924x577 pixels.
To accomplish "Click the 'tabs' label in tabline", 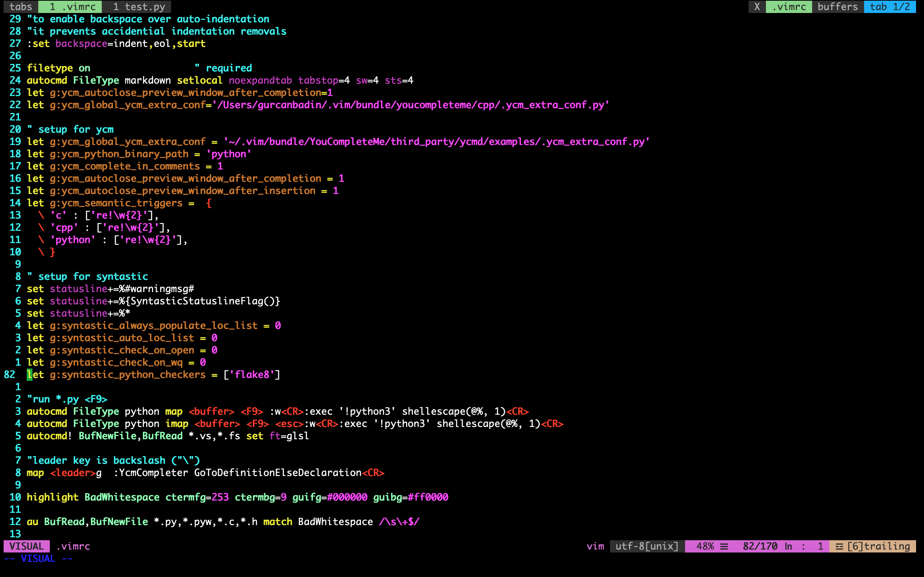I will tap(21, 6).
